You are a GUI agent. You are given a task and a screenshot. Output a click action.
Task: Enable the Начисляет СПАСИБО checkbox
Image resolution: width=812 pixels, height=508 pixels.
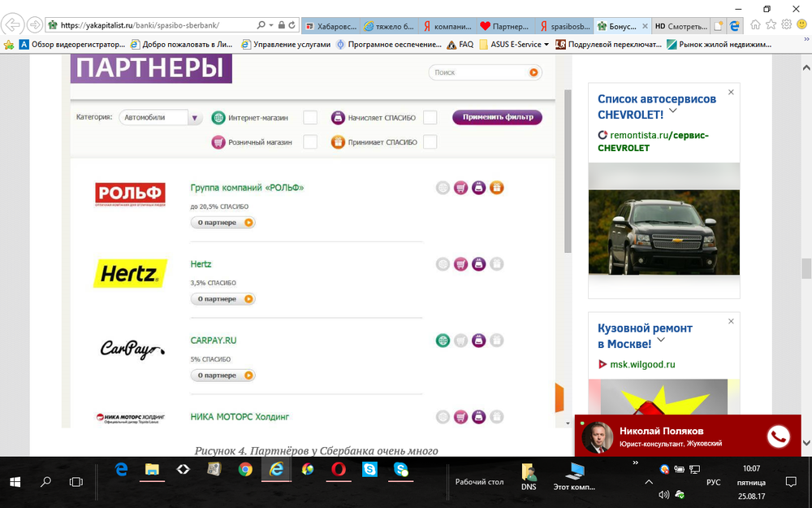click(430, 118)
